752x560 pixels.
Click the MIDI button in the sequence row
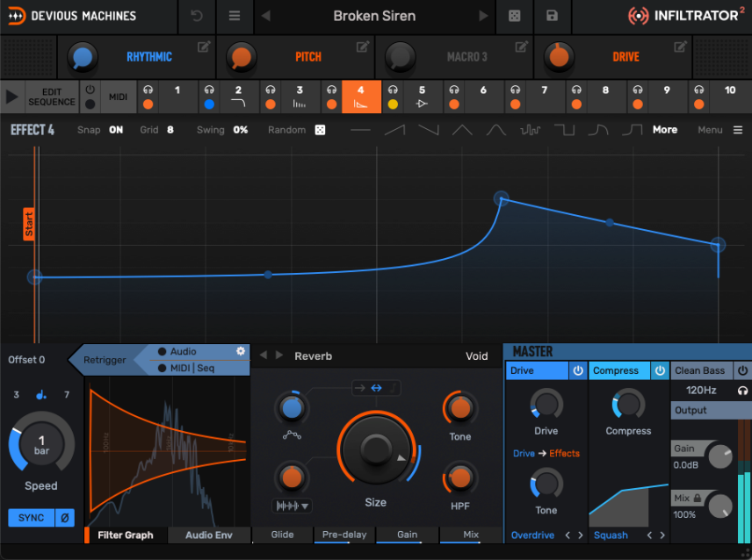pyautogui.click(x=118, y=97)
